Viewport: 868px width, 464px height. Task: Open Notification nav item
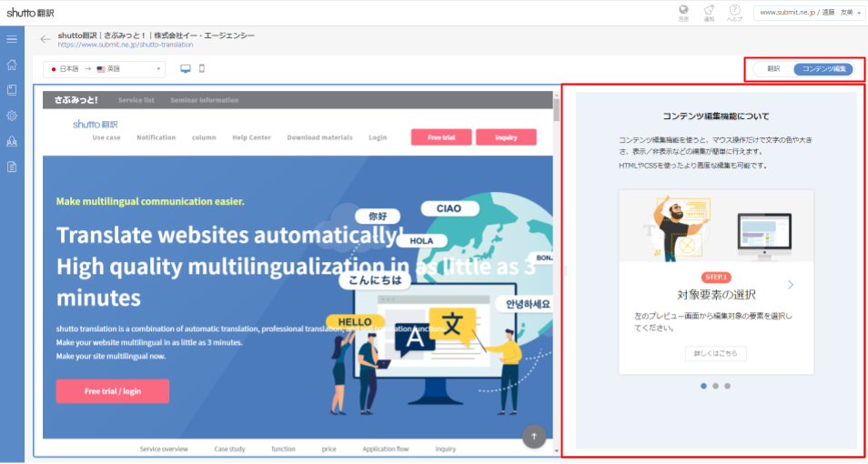[x=156, y=137]
